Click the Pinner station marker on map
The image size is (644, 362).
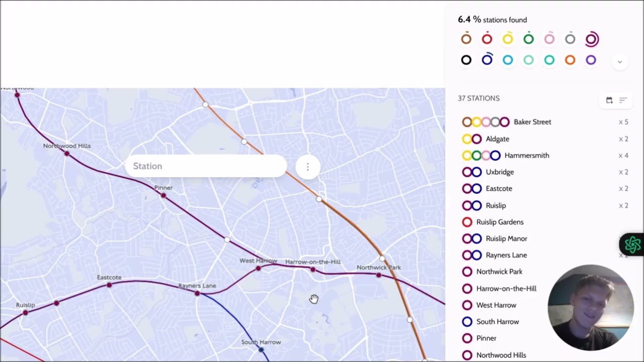(x=163, y=196)
